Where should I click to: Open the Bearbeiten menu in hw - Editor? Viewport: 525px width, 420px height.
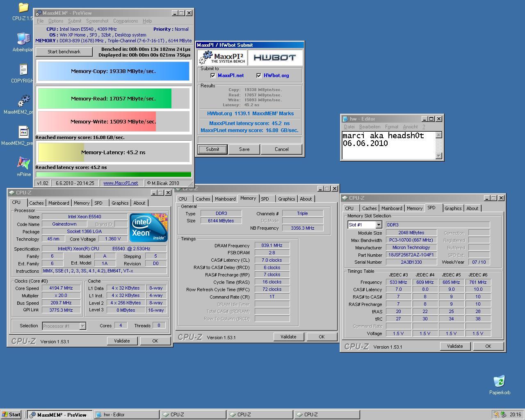coord(370,127)
